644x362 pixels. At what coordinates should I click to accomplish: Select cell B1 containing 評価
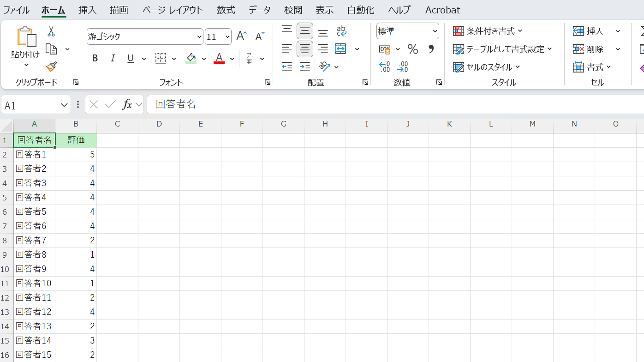click(x=76, y=140)
